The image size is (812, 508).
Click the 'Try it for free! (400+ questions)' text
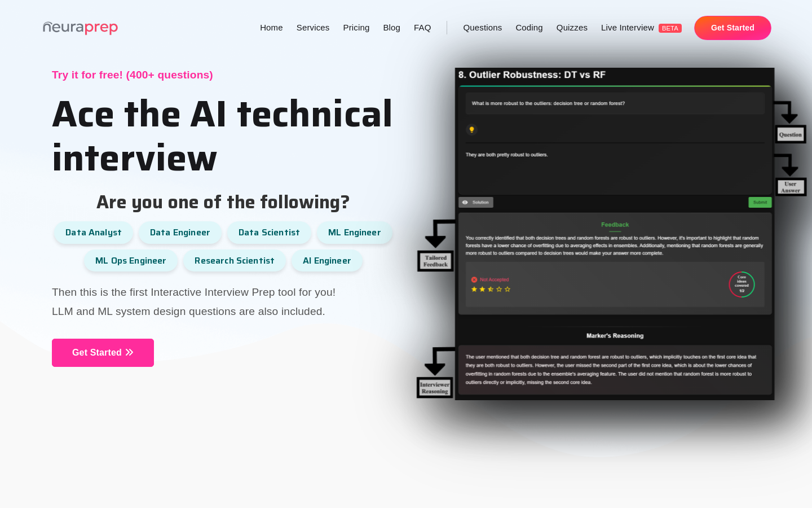pos(133,75)
